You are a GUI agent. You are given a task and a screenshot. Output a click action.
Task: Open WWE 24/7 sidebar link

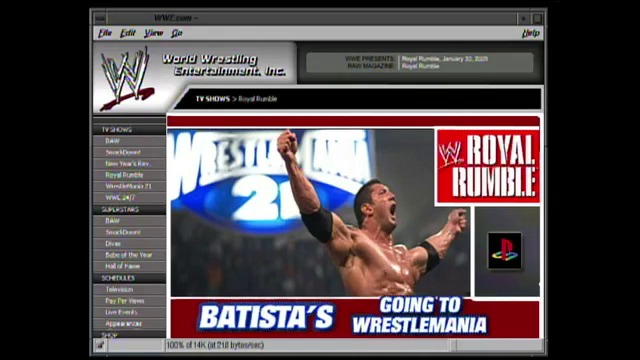click(120, 198)
